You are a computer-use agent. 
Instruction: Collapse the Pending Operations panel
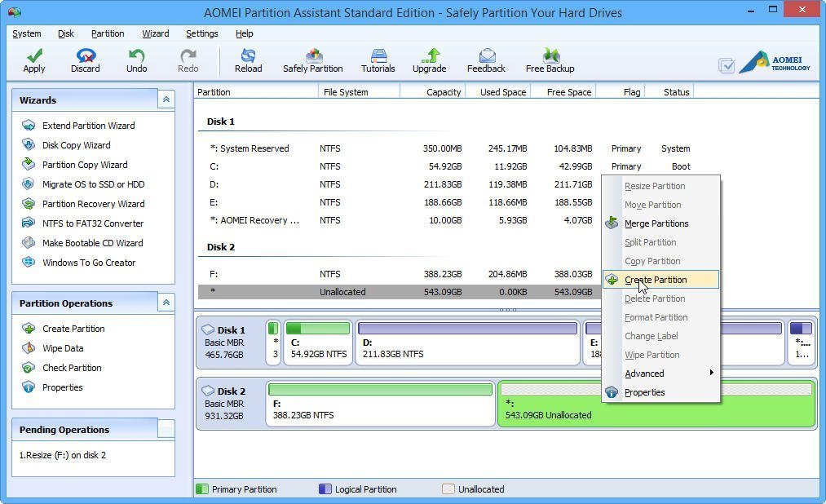[x=166, y=429]
